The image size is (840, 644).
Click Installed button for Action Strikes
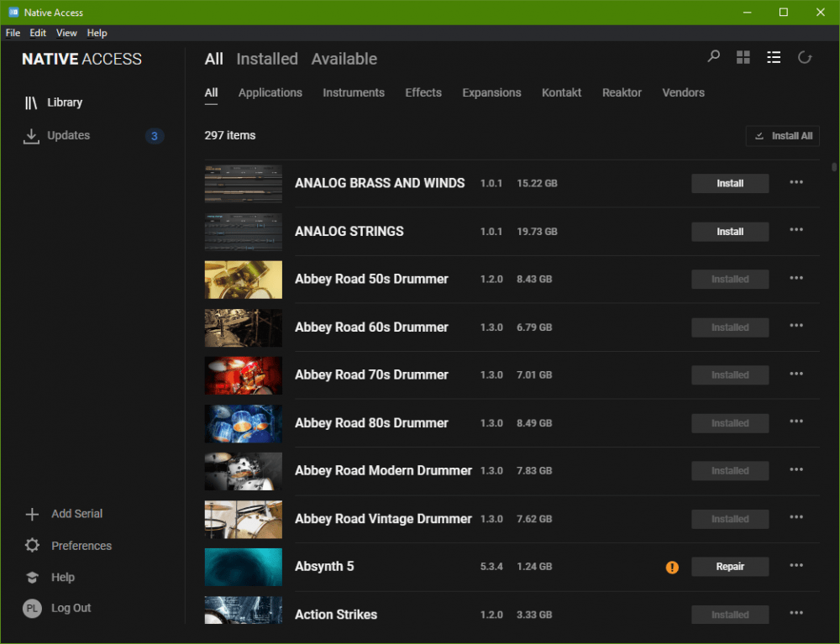pyautogui.click(x=730, y=615)
